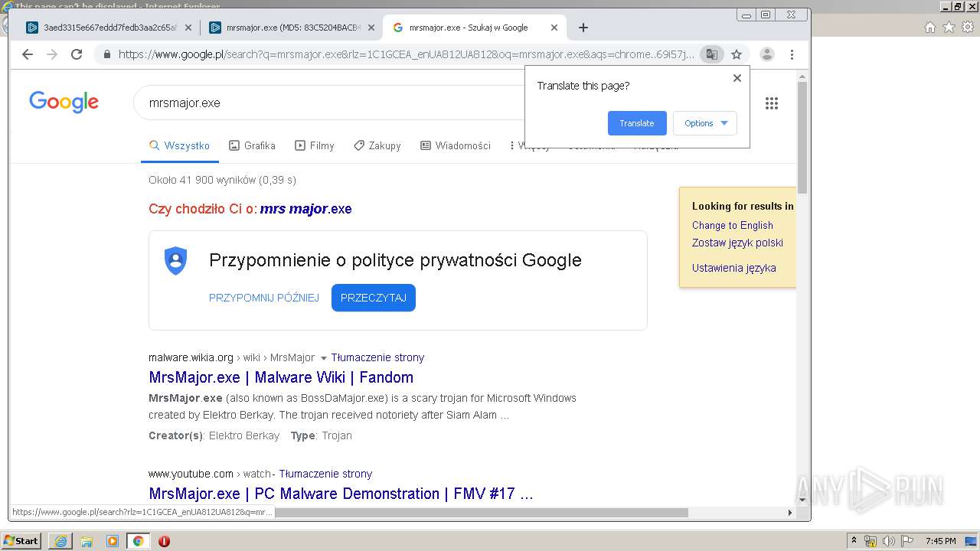This screenshot has width=980, height=551.
Task: Click the Translate button
Action: 637,123
